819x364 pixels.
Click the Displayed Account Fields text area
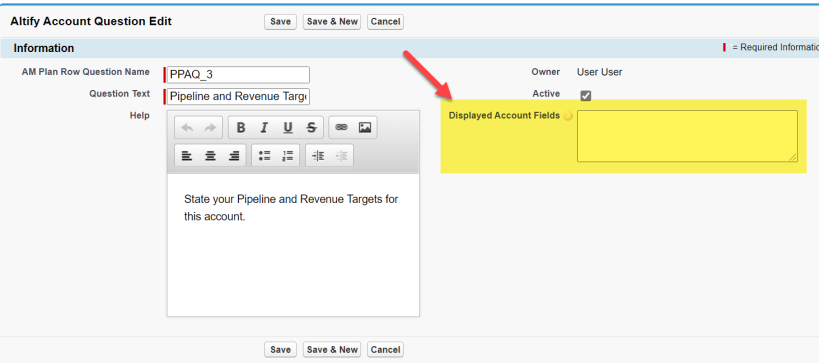(x=687, y=136)
